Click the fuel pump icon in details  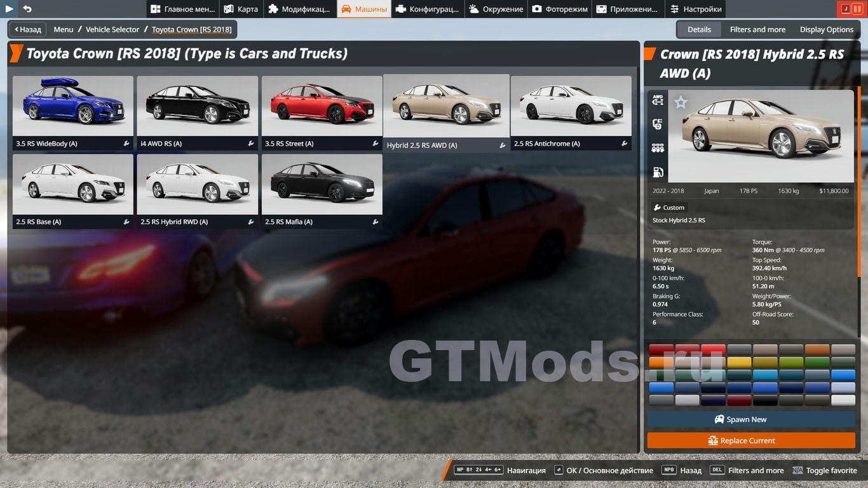658,172
